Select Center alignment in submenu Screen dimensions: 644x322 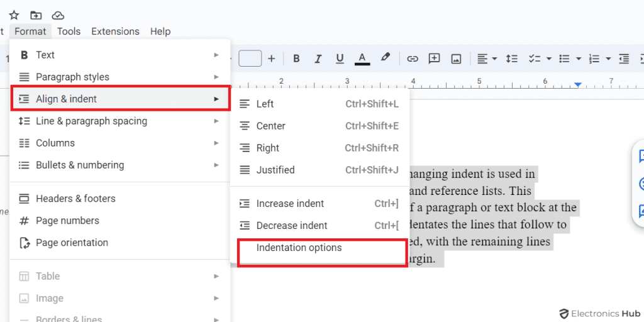tap(319, 126)
